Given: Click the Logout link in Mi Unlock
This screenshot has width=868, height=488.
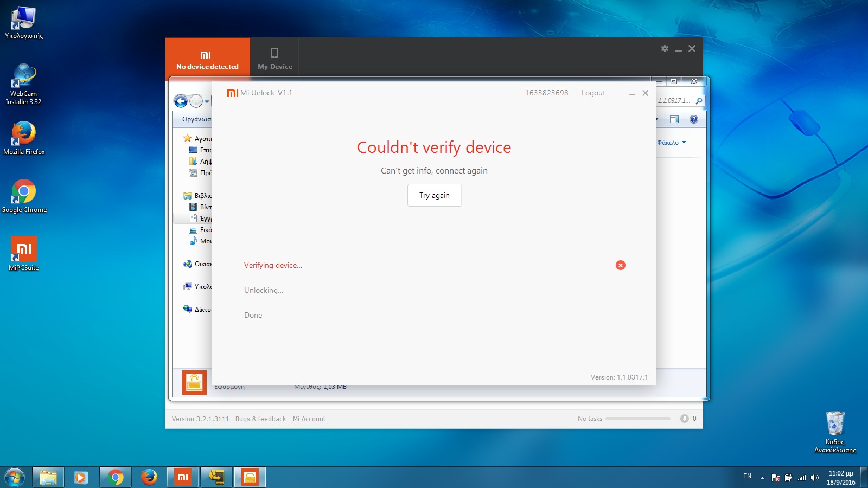Looking at the screenshot, I should point(593,93).
